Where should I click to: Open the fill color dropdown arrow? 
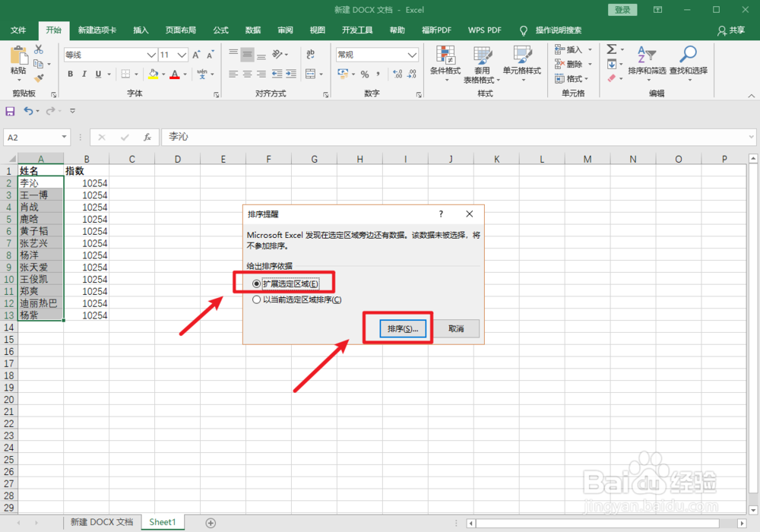165,74
